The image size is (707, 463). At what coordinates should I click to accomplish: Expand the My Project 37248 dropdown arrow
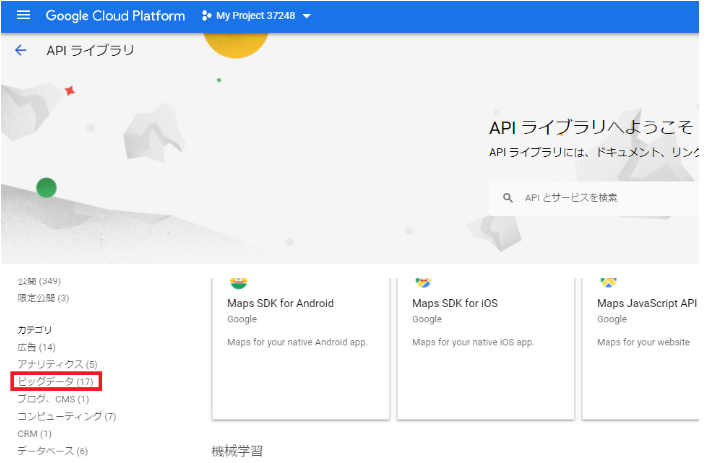tap(306, 17)
